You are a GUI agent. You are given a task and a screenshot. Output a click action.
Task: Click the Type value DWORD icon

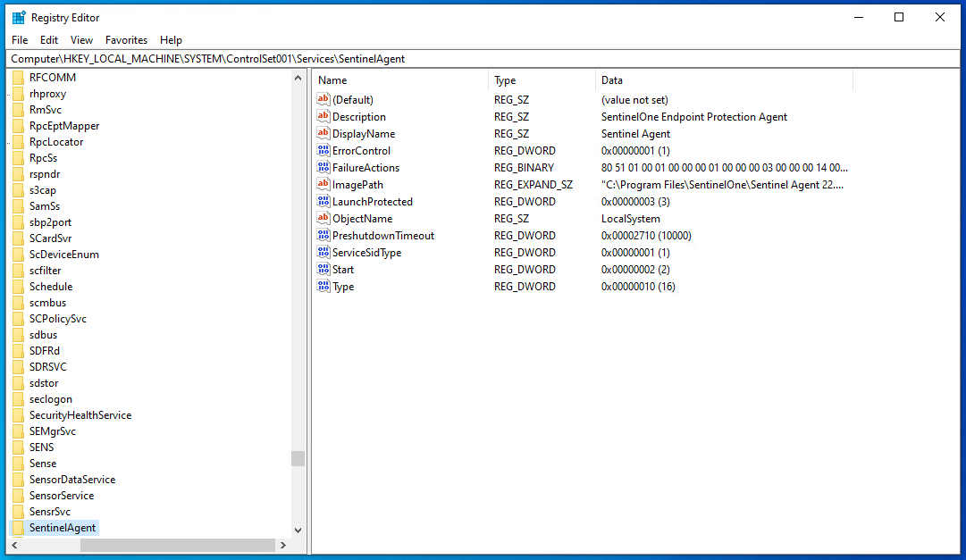[x=323, y=286]
